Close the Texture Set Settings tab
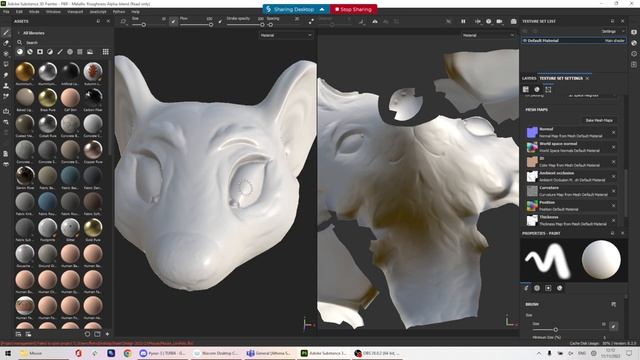Screen dimensions: 640x360 [x=587, y=78]
